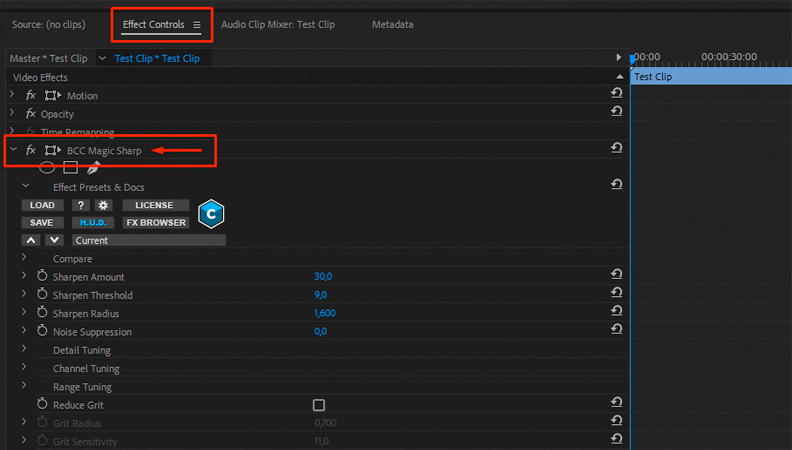This screenshot has width=792, height=450.
Task: Create an ellipse mask for BCC Magic Sharp
Action: point(47,168)
